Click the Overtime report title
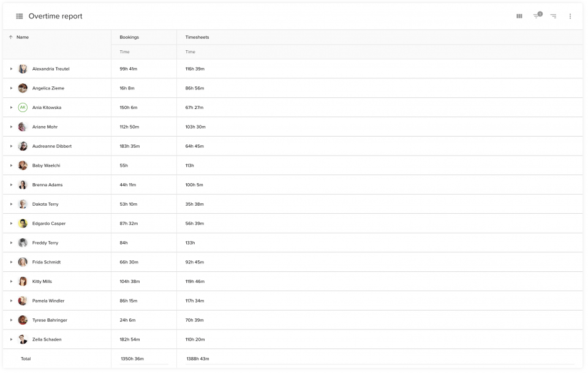Viewport: 588px width, 373px height. coord(56,16)
